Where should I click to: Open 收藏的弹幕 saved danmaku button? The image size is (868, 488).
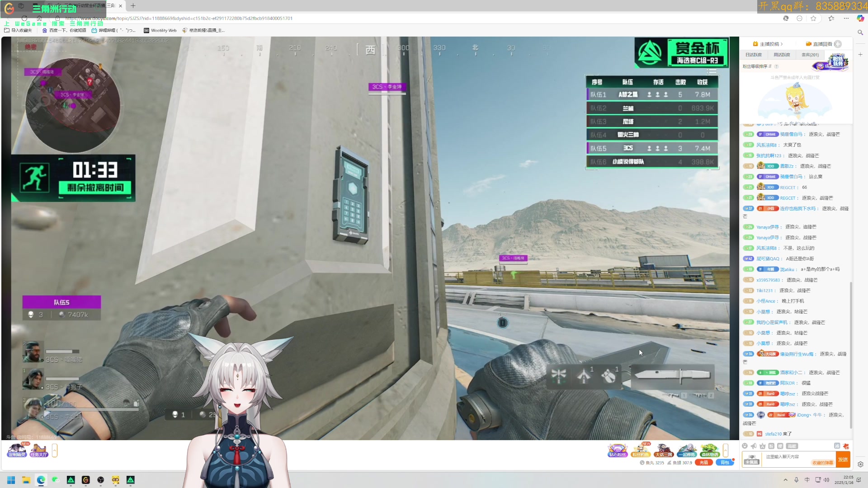[823, 463]
